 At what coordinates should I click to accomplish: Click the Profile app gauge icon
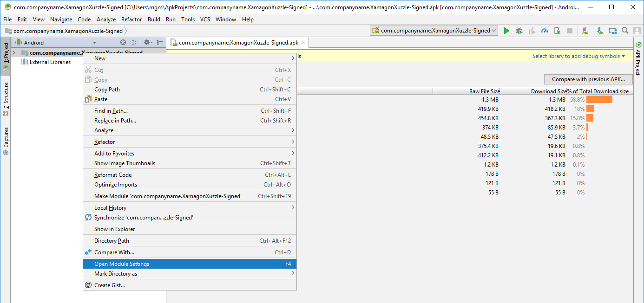pyautogui.click(x=545, y=31)
